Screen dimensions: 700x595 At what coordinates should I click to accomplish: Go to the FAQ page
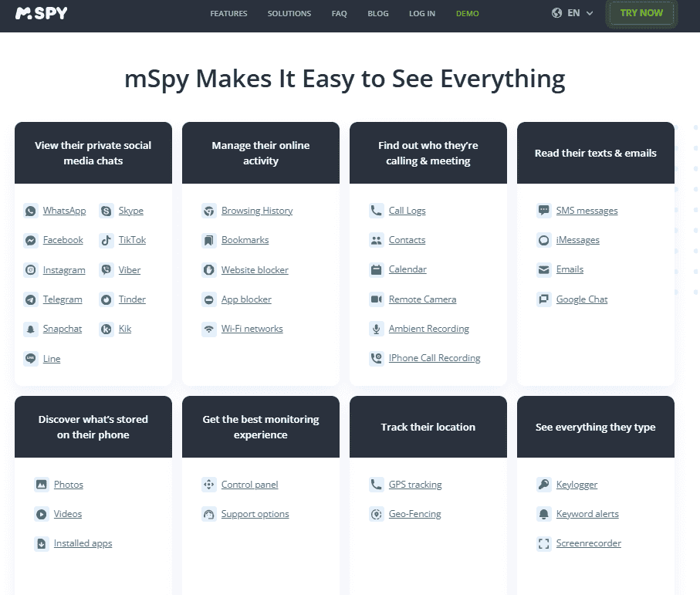click(340, 13)
